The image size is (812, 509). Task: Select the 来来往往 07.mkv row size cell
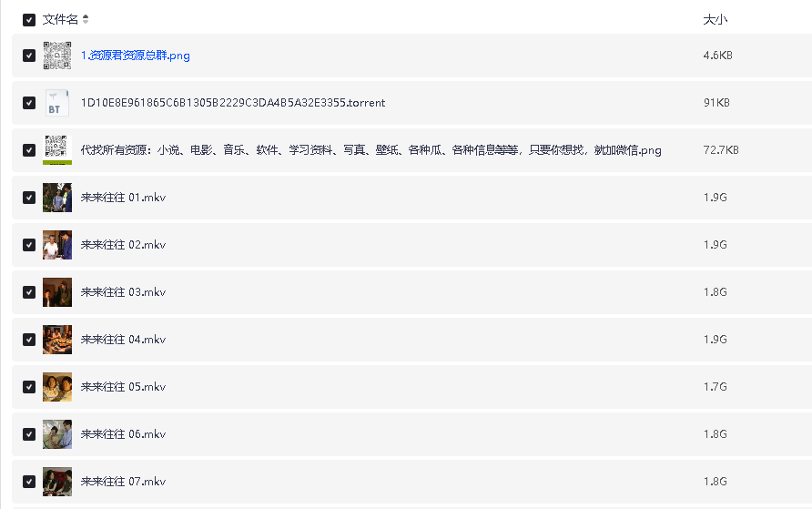(715, 482)
